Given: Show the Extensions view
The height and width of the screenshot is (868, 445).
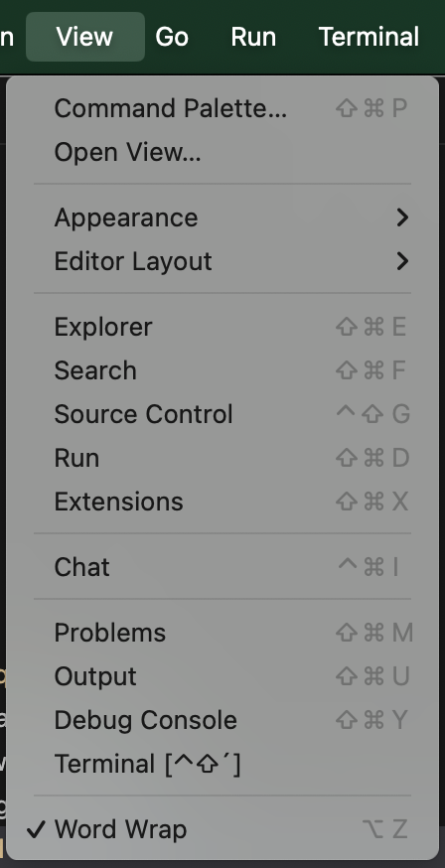Looking at the screenshot, I should (222, 502).
